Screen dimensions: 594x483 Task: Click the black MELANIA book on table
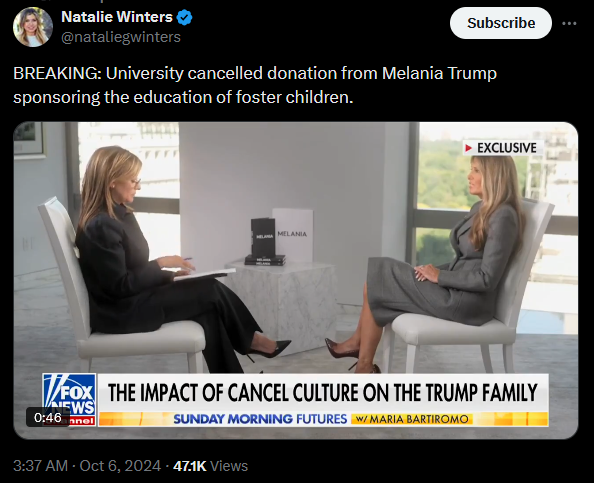pos(263,237)
